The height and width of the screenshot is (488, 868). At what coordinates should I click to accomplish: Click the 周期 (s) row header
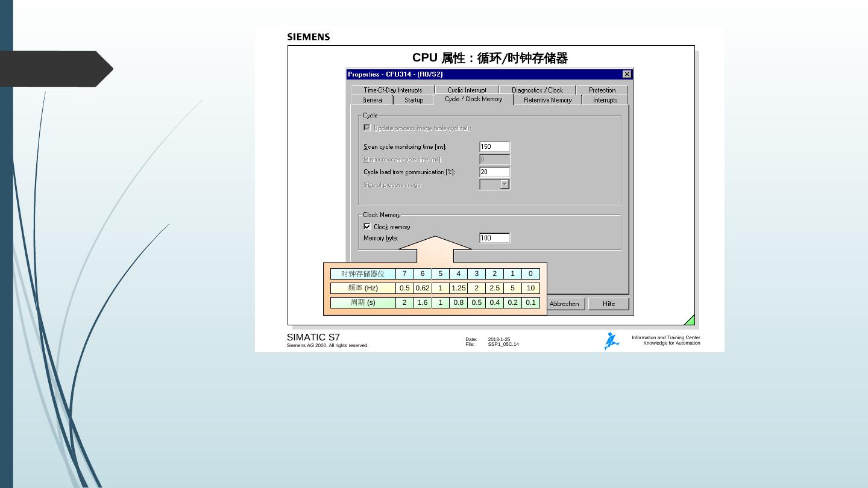coord(363,302)
